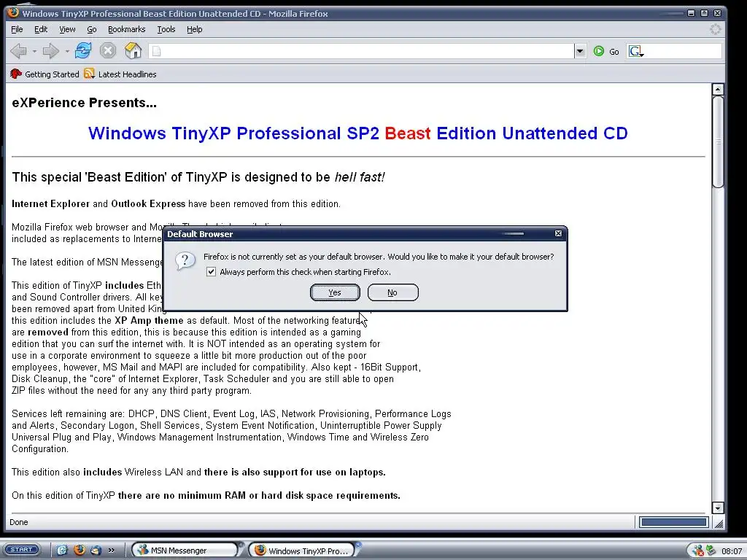Open the Help menu
Screen dimensions: 747x560
click(194, 29)
